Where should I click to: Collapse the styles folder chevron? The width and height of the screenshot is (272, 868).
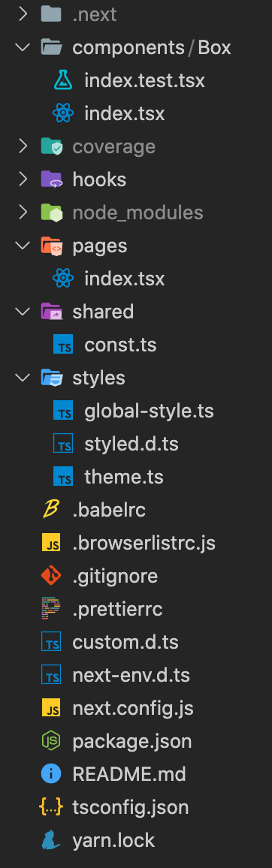coord(23,378)
